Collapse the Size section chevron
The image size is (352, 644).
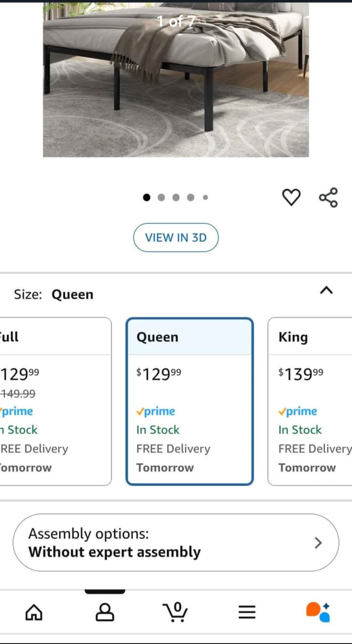point(326,290)
